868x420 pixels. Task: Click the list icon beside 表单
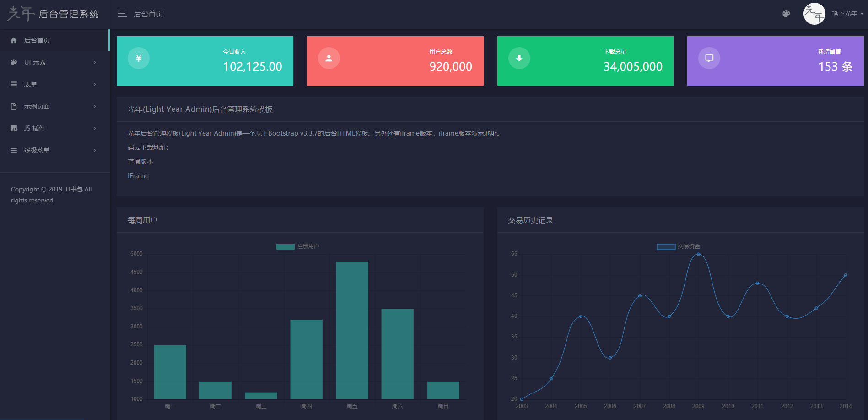(14, 84)
